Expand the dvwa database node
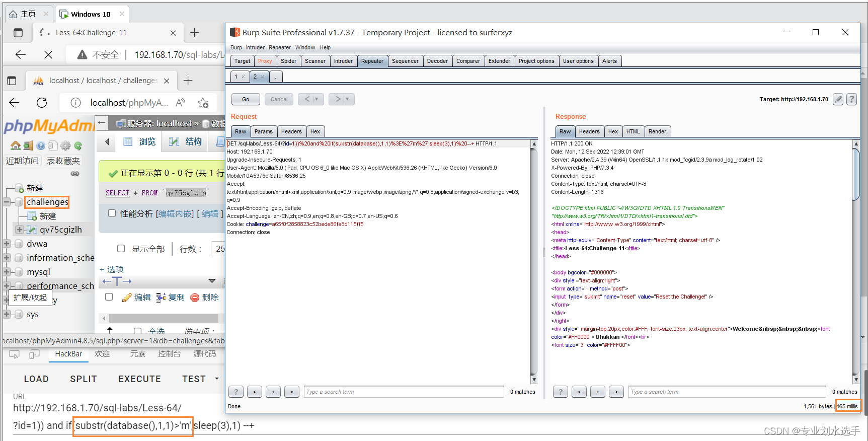 click(7, 244)
